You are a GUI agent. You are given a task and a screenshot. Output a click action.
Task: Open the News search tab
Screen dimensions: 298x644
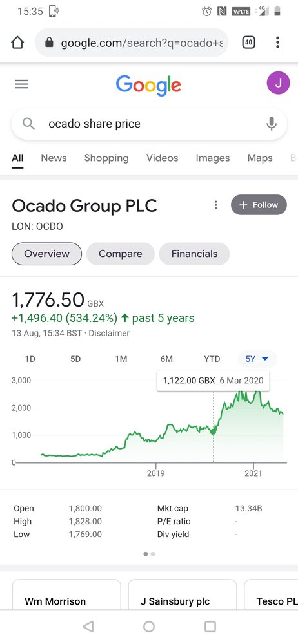click(x=54, y=158)
